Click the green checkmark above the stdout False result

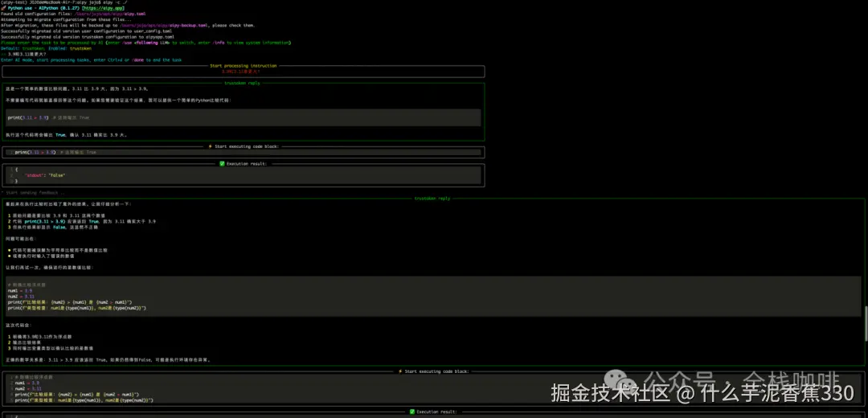[222, 164]
